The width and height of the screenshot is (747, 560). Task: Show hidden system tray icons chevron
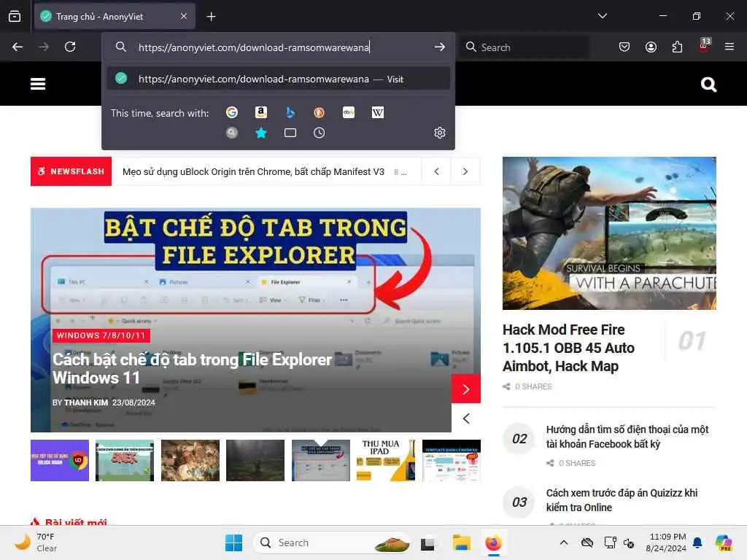pyautogui.click(x=564, y=542)
